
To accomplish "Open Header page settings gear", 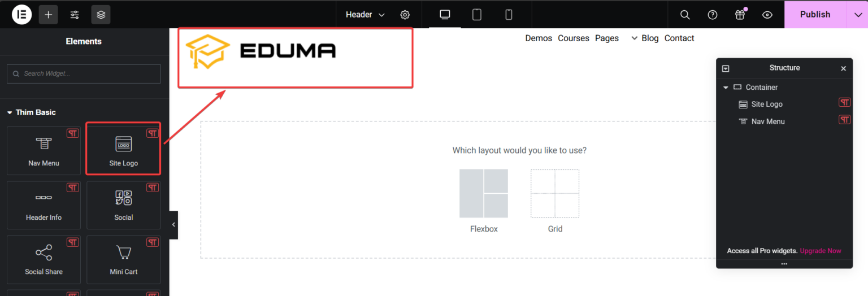I will pos(405,15).
